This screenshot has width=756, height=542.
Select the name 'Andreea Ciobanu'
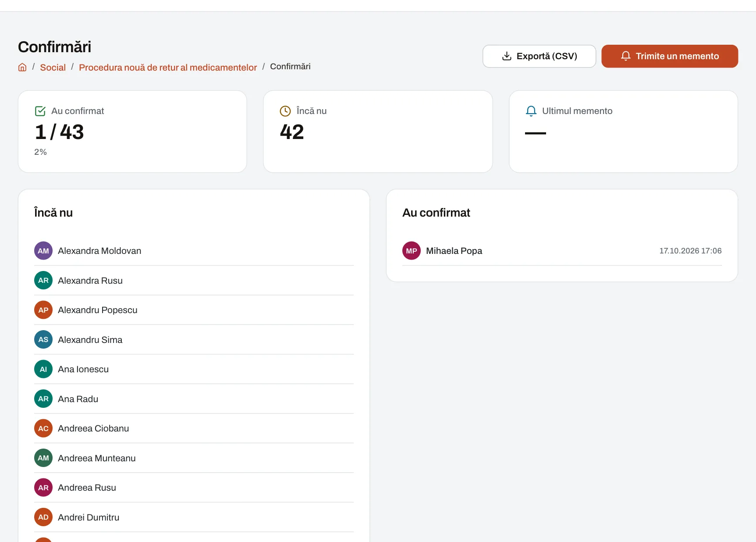93,428
